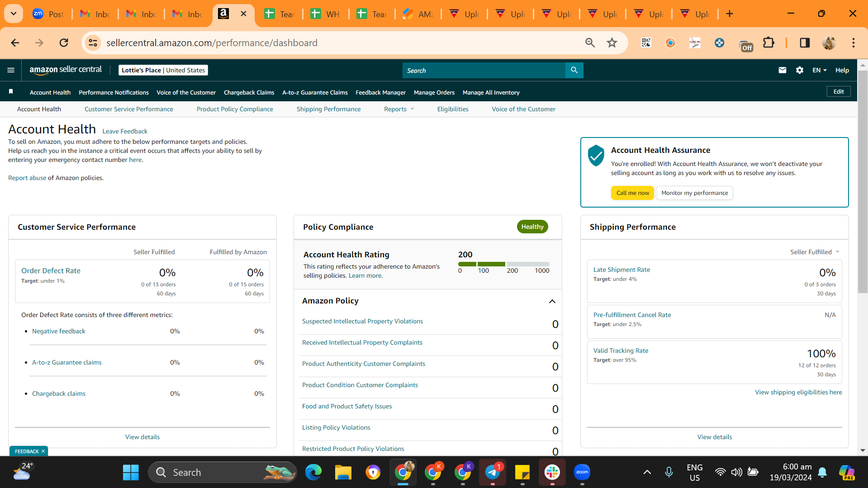Toggle the browser side panel icon
This screenshot has width=868, height=488.
coord(805,43)
